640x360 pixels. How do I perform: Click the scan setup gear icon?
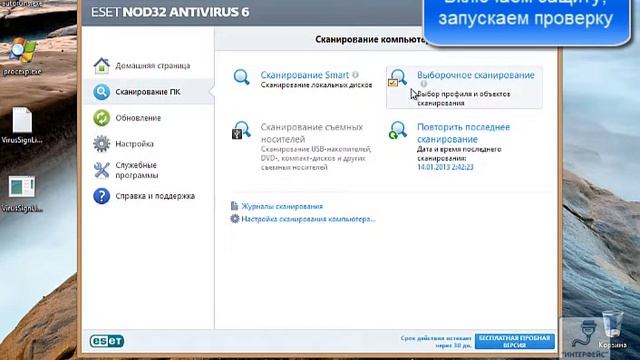(x=235, y=219)
